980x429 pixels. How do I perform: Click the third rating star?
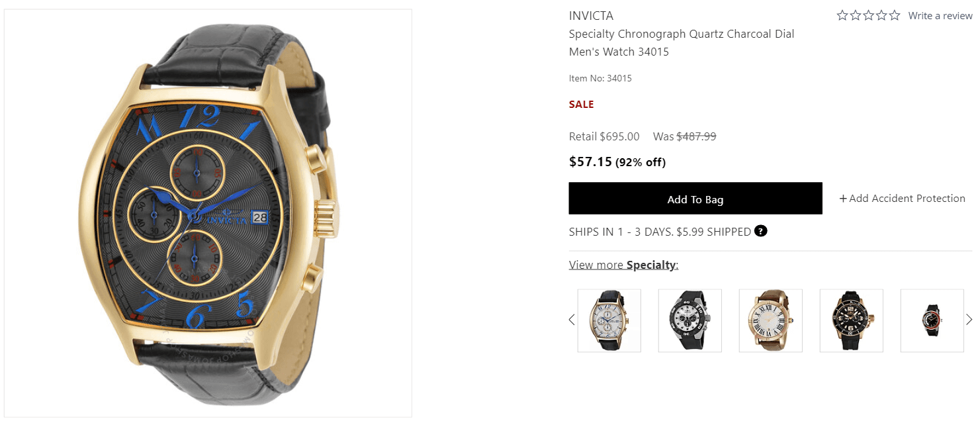(x=868, y=15)
